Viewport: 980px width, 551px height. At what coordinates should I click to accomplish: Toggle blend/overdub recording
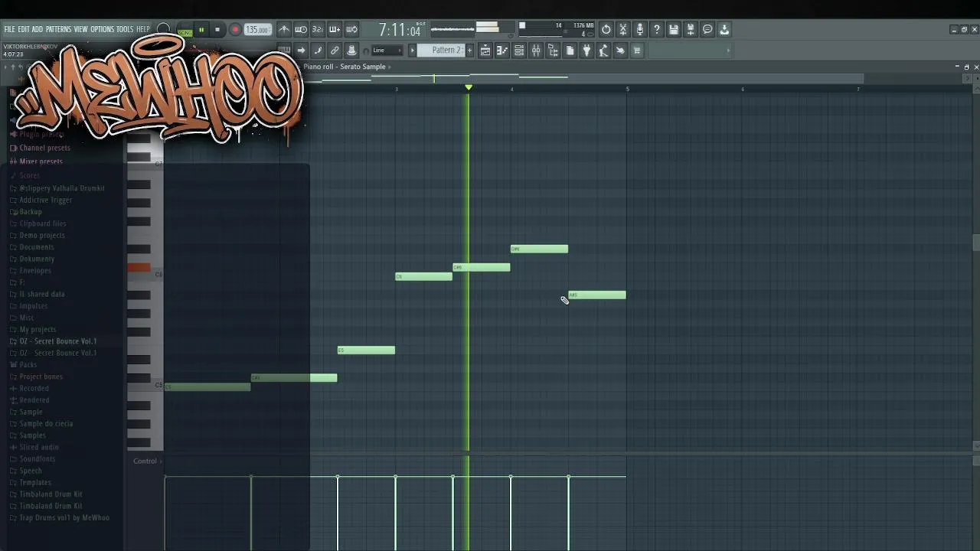click(335, 30)
